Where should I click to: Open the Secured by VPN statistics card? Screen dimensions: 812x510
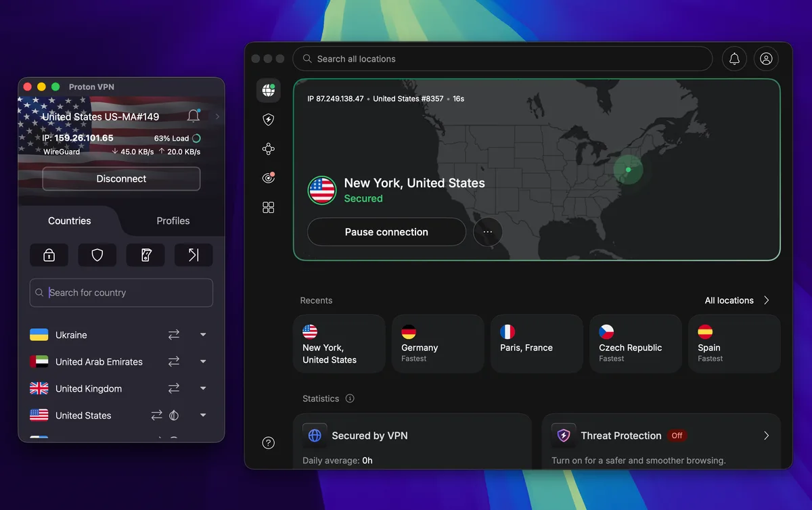tap(413, 441)
